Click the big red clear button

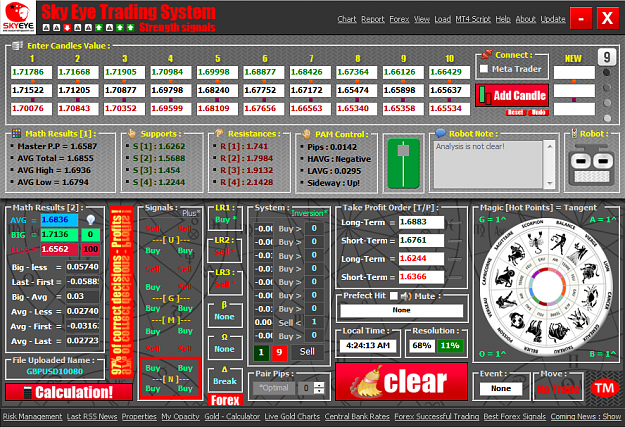click(401, 382)
